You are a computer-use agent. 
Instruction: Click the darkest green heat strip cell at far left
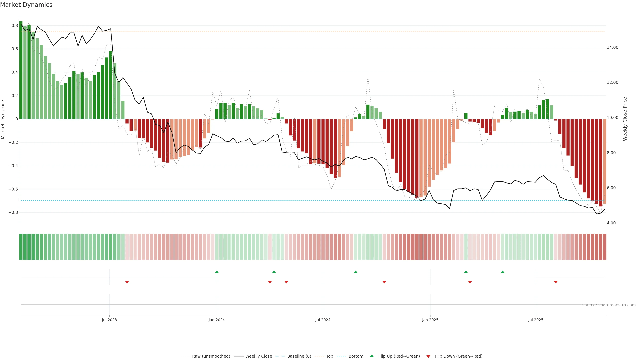click(21, 247)
